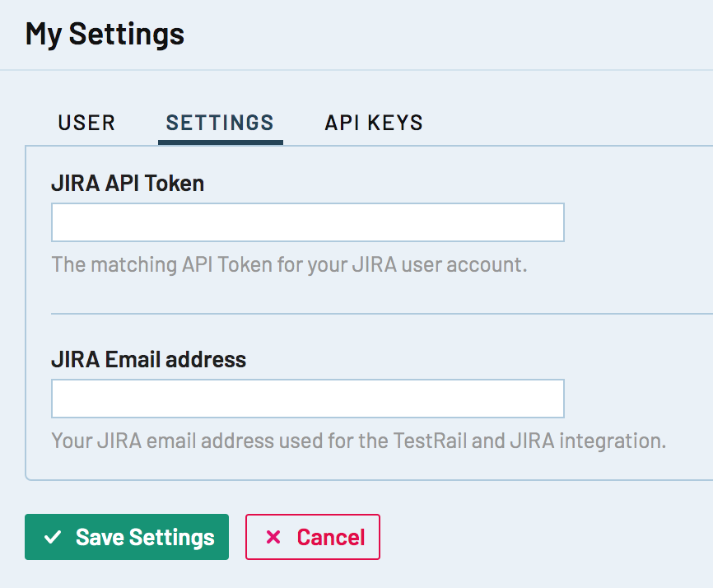Open the API KEYS tab
This screenshot has height=588, width=713.
click(374, 124)
